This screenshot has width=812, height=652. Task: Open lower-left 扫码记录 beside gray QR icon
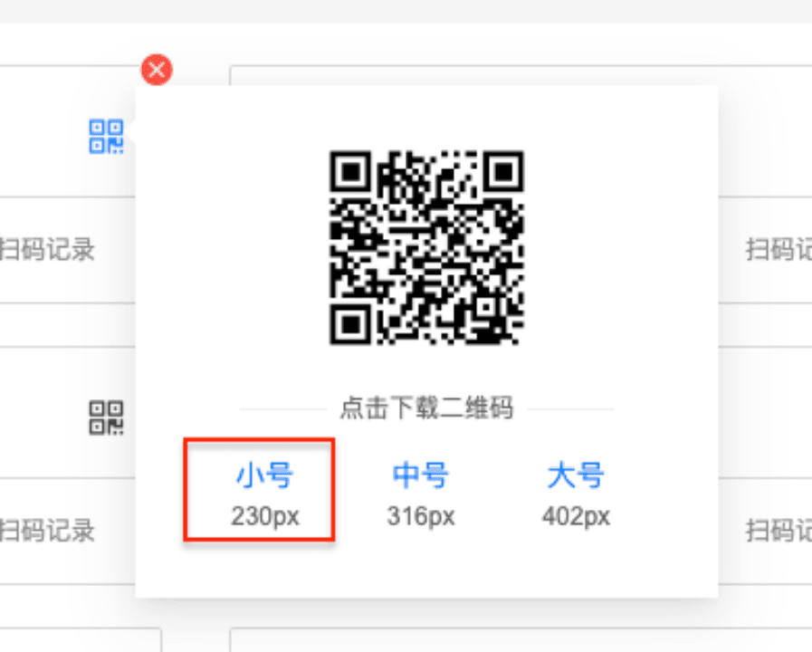coord(47,531)
